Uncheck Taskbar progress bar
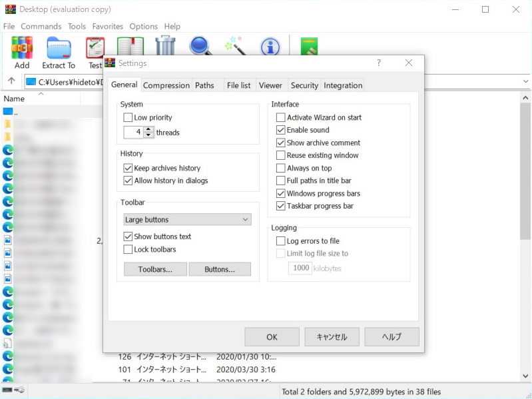Image resolution: width=532 pixels, height=399 pixels. [280, 206]
